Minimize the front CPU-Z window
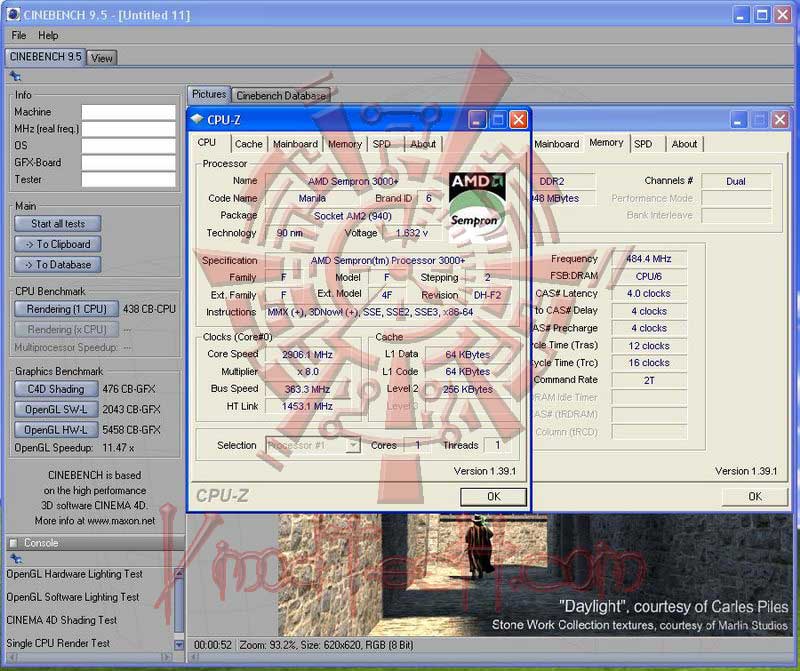The image size is (800, 671). [x=477, y=120]
